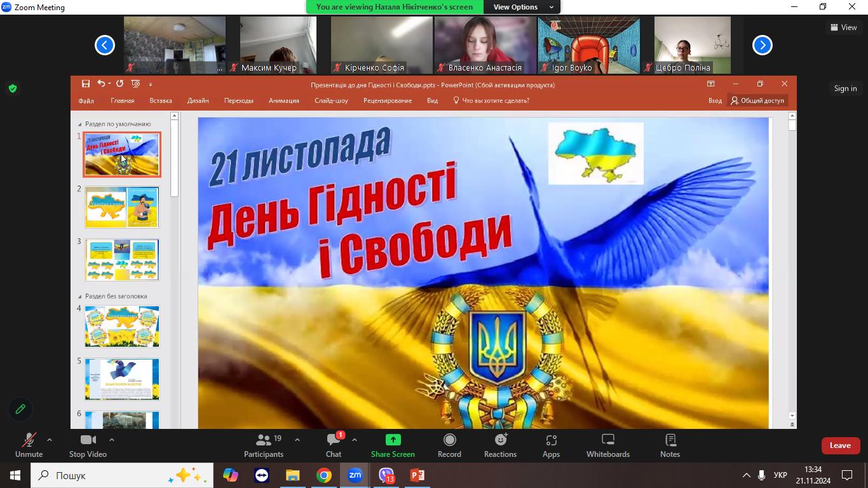The width and height of the screenshot is (868, 488).
Task: Open Whiteboards
Action: [607, 445]
